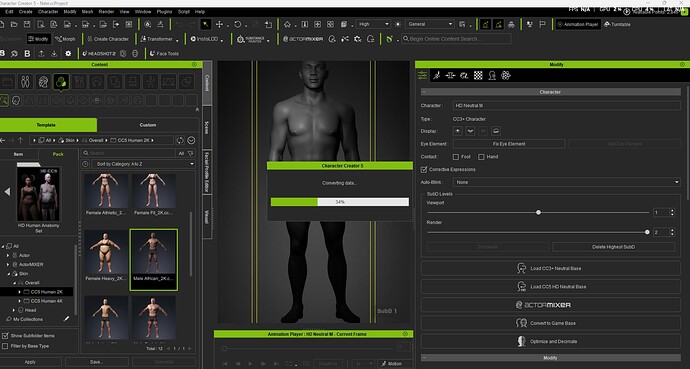Viewport: 690px width, 369px height.
Task: Open the atom-shaped Physics tab in Modify
Action: (506, 76)
